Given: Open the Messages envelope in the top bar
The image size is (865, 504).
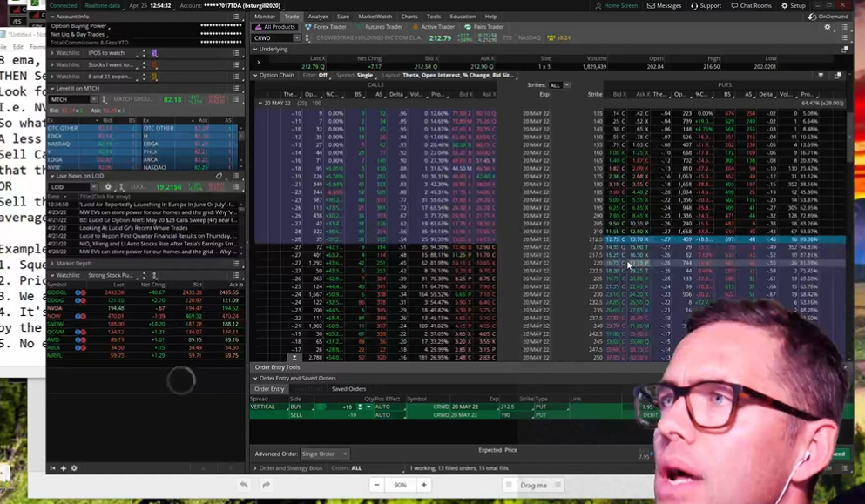Looking at the screenshot, I should (664, 5).
